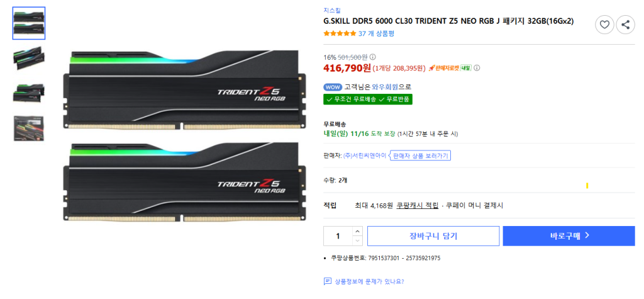The width and height of the screenshot is (644, 299).
Task: Add item with 장바구니 담기 button
Action: pos(433,236)
